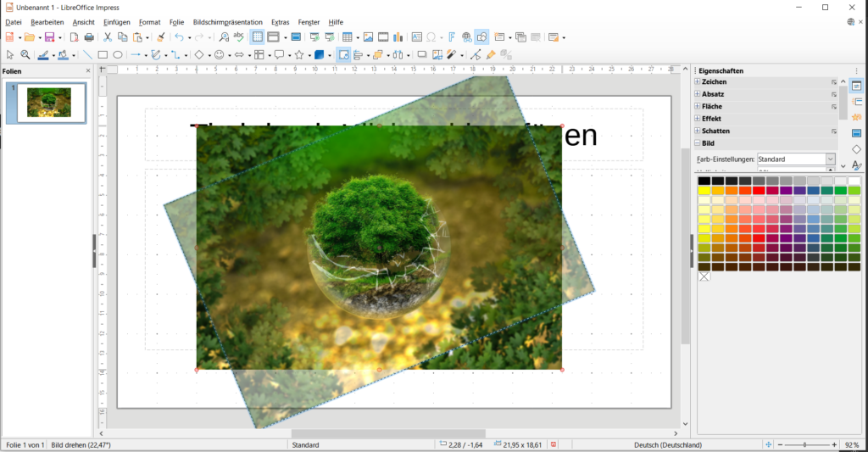Click the Insert Table icon
Viewport: 868px width, 452px height.
click(x=347, y=37)
